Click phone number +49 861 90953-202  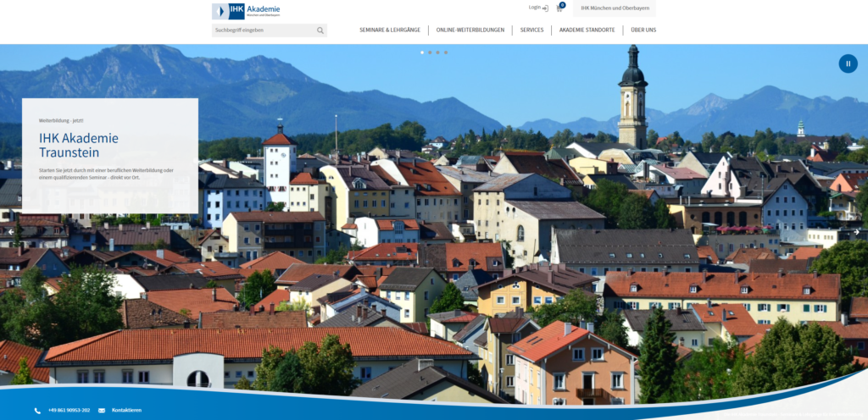point(70,411)
